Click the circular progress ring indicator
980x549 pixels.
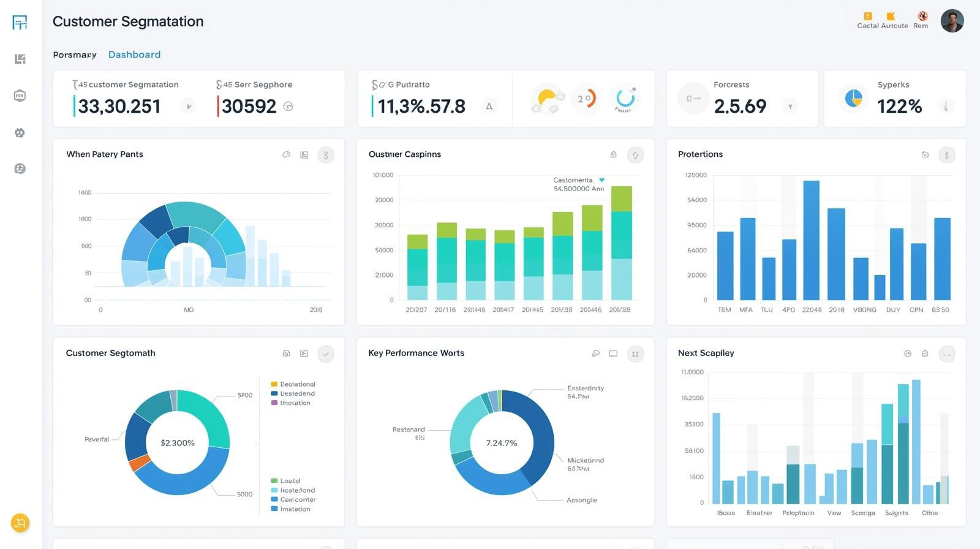pos(625,98)
